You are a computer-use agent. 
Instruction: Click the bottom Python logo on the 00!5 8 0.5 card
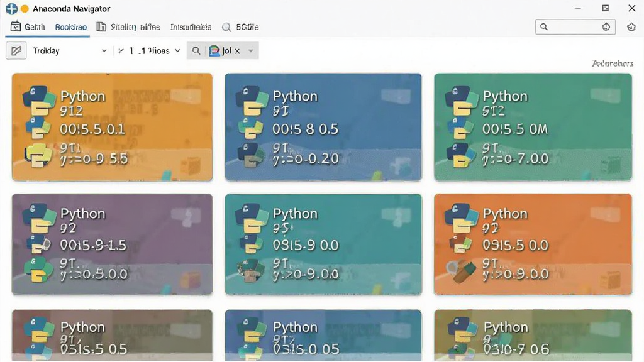251,155
